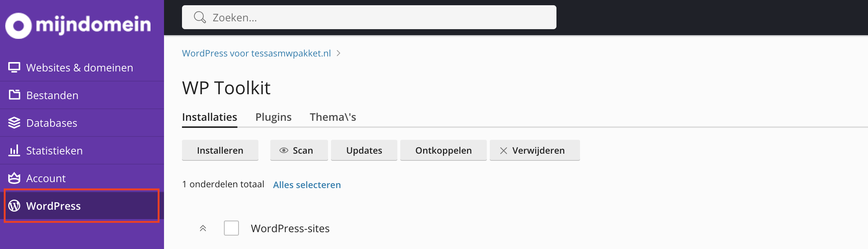Click the Account crown icon
The height and width of the screenshot is (249, 868).
[x=14, y=178]
